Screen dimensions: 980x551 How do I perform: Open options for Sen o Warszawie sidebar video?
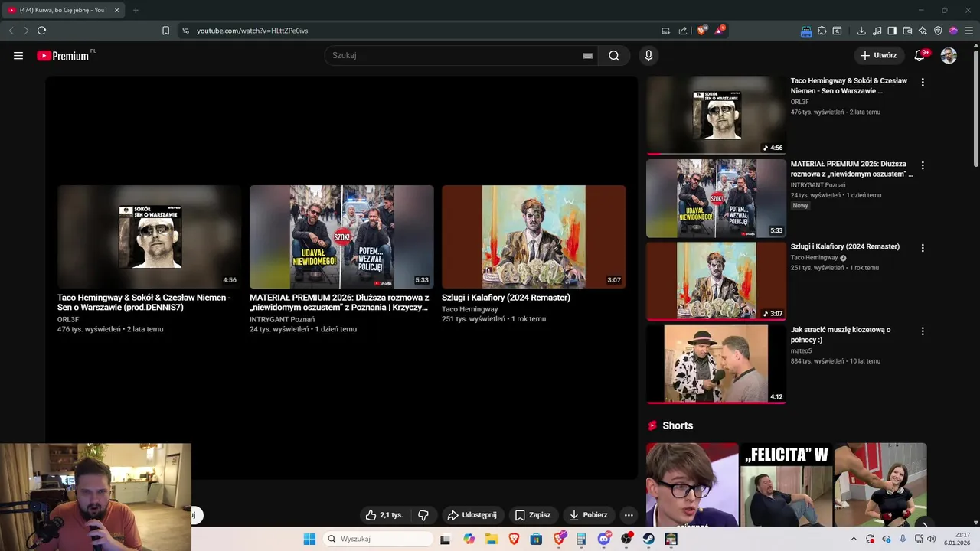point(923,82)
